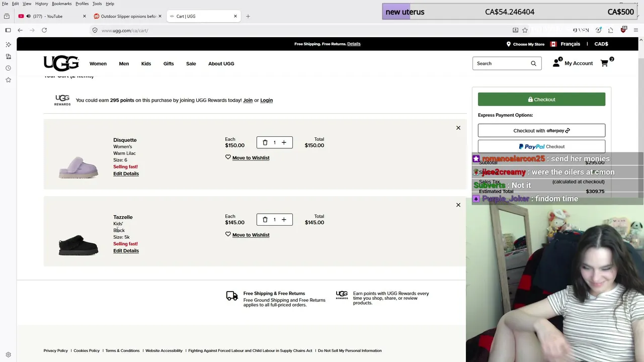
Task: Click the Login link
Action: point(266,100)
